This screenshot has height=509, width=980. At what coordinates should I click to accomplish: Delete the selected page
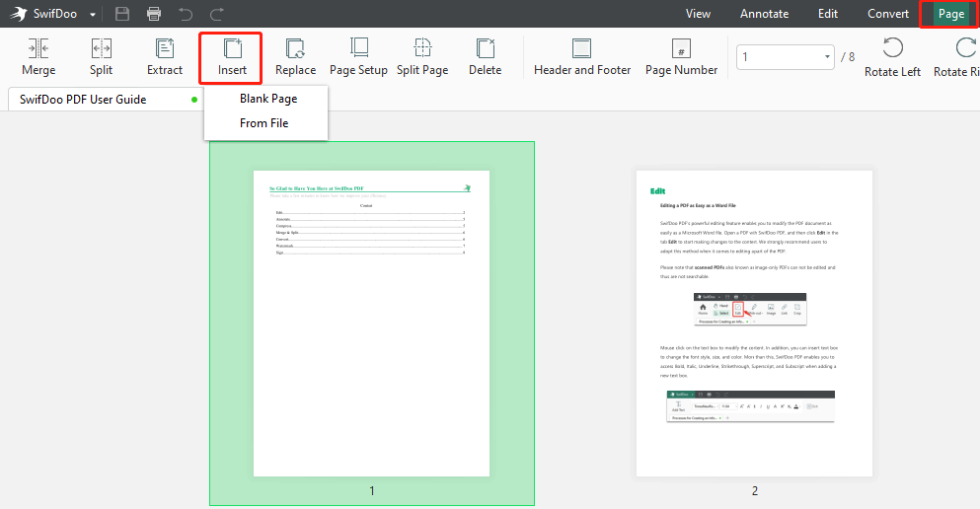tap(485, 57)
